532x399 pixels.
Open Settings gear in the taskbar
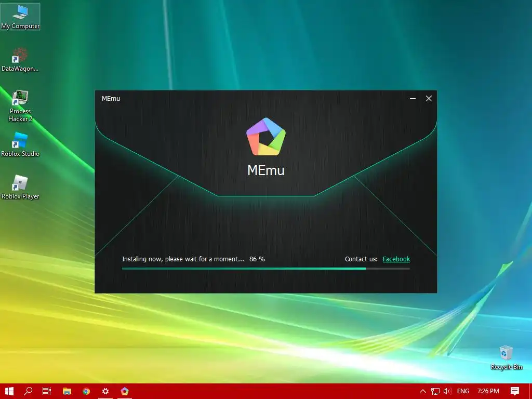[105, 391]
